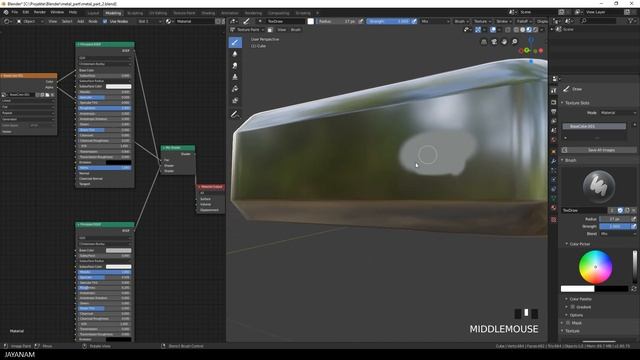
Task: Open the Material properties tab icon
Action: [553, 208]
